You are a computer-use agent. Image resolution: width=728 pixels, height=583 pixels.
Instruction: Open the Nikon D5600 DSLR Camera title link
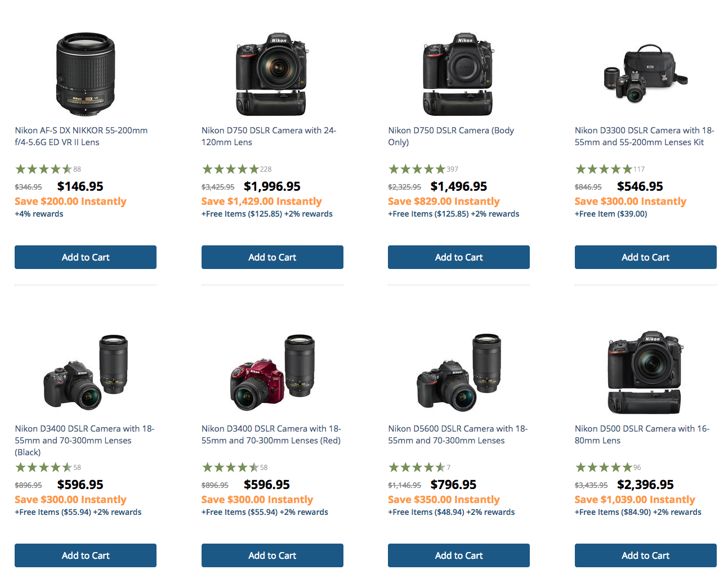tap(458, 434)
